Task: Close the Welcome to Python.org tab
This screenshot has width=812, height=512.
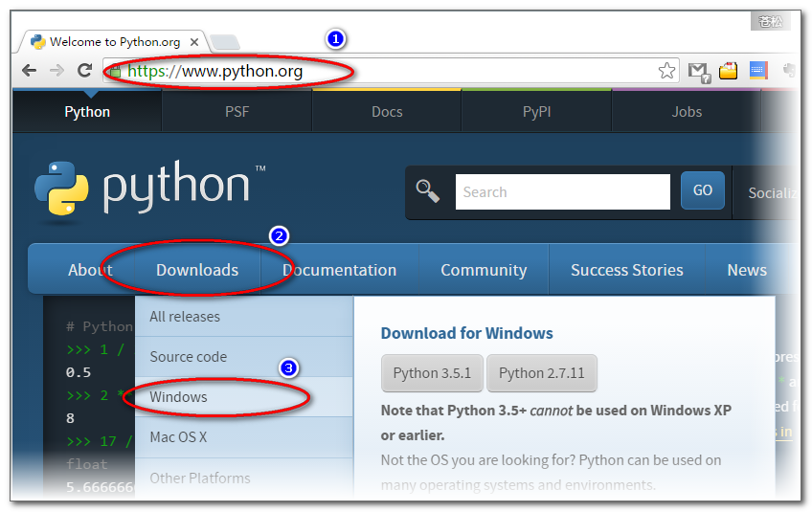Action: 194,42
